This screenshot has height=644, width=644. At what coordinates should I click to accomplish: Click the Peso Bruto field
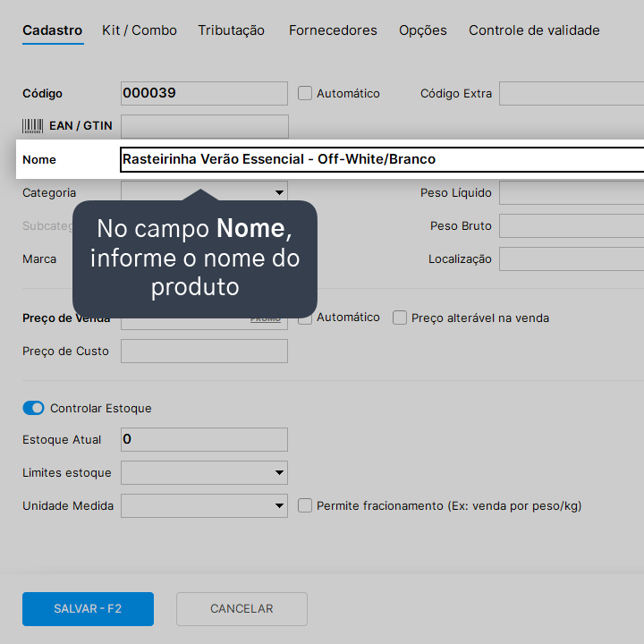point(572,226)
